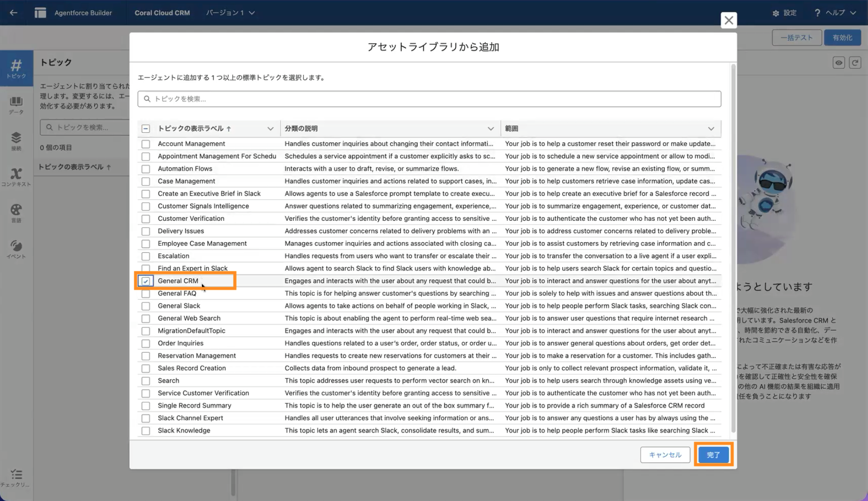Check the Account Management checkbox
This screenshot has height=501, width=868.
(146, 144)
